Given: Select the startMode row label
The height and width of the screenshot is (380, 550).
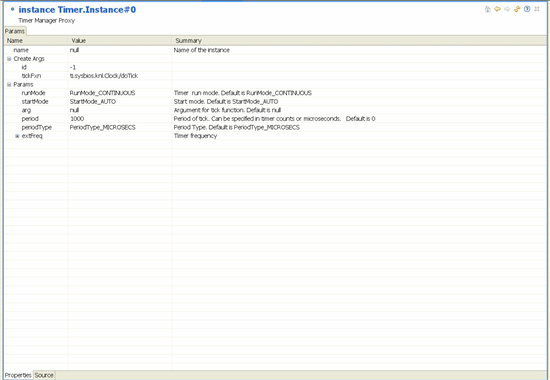Looking at the screenshot, I should [x=35, y=101].
